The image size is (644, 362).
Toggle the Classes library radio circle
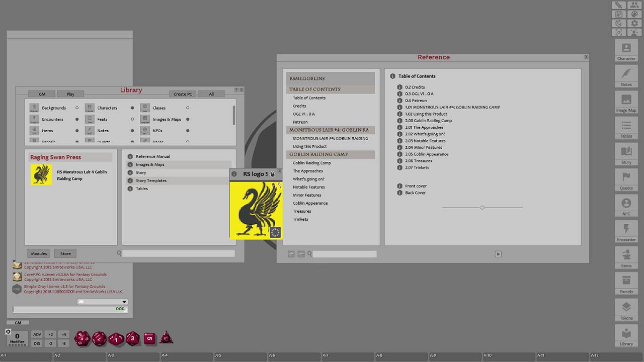[x=188, y=108]
